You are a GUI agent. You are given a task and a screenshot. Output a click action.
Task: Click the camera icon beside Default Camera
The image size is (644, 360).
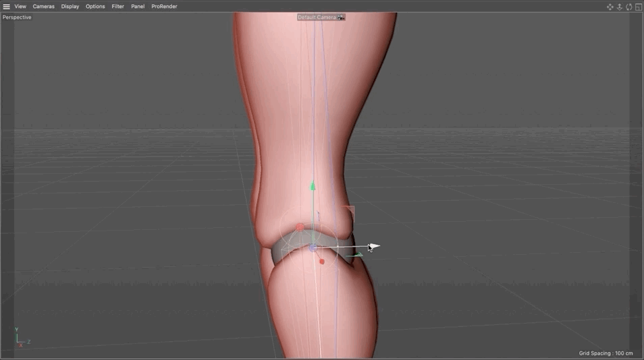pos(341,18)
